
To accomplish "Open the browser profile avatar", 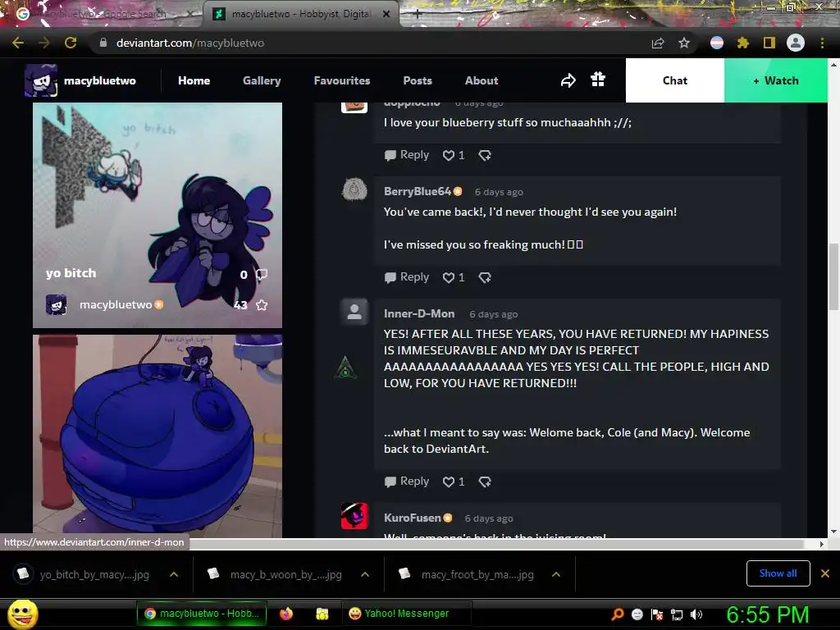I will pyautogui.click(x=796, y=43).
